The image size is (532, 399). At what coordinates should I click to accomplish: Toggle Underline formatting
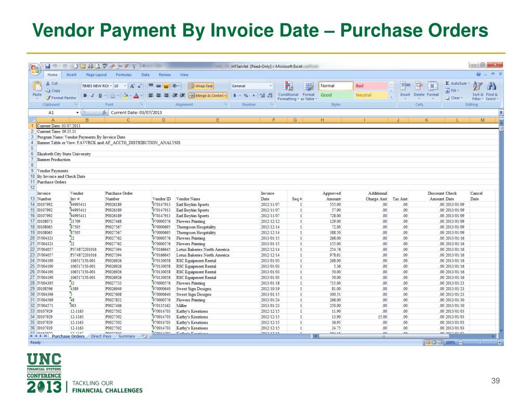point(100,96)
